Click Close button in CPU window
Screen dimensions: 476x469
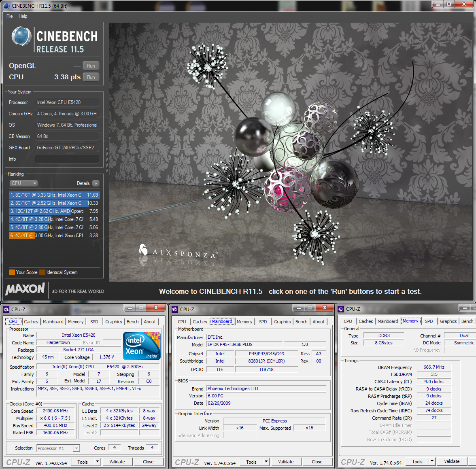pos(149,462)
